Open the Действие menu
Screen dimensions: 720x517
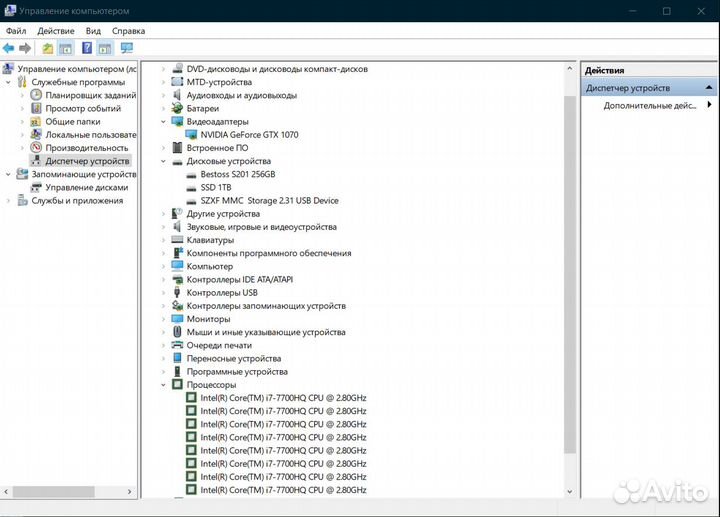coord(56,31)
